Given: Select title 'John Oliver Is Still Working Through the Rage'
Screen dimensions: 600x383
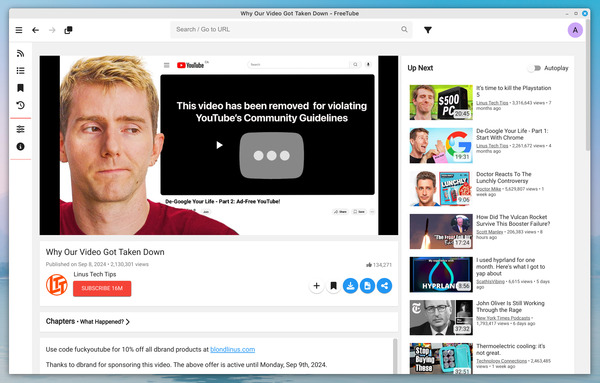Looking at the screenshot, I should pyautogui.click(x=510, y=306).
